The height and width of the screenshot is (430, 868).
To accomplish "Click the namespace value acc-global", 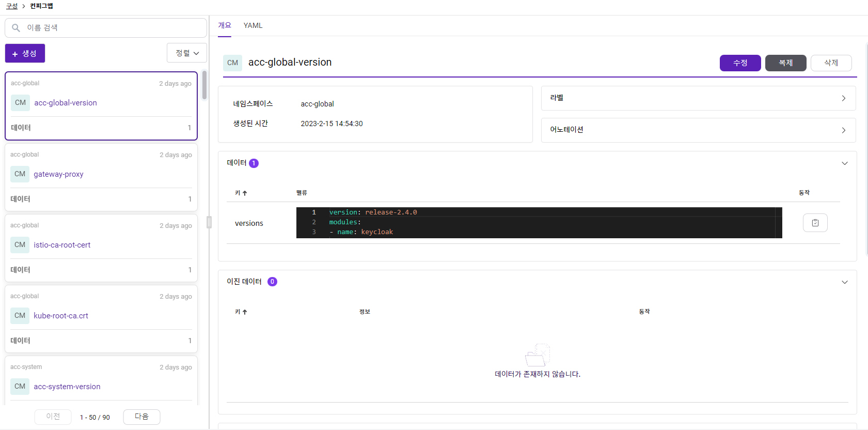I will click(317, 104).
